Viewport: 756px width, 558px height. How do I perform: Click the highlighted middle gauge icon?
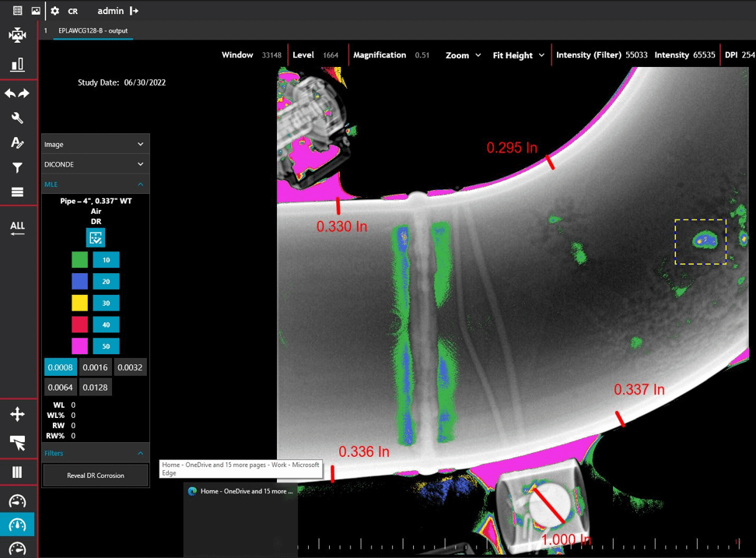pyautogui.click(x=17, y=525)
